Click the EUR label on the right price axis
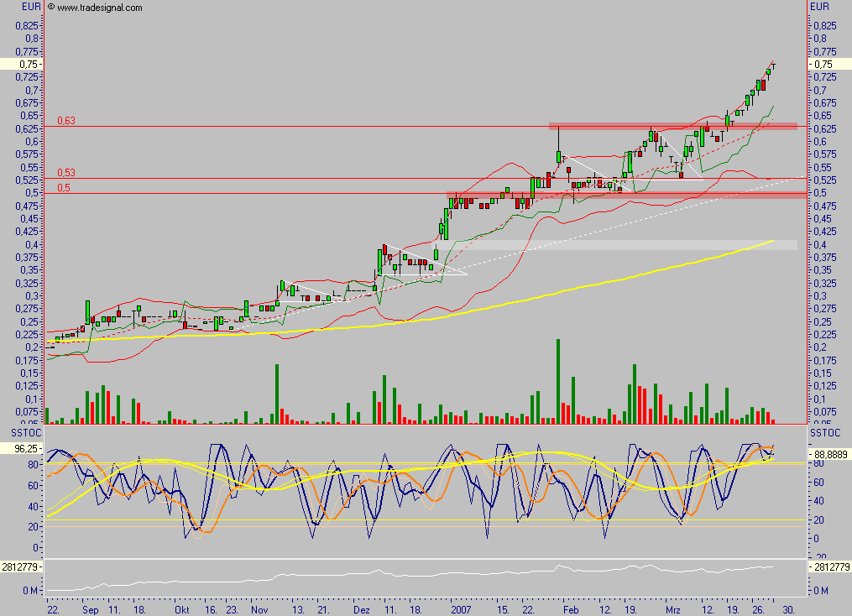This screenshot has height=616, width=852. [x=818, y=7]
